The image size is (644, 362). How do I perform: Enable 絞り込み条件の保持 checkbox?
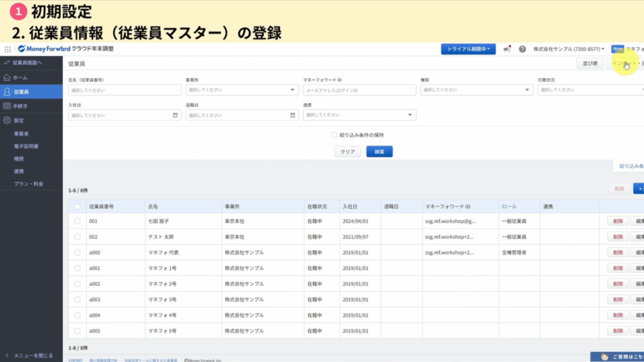(335, 134)
